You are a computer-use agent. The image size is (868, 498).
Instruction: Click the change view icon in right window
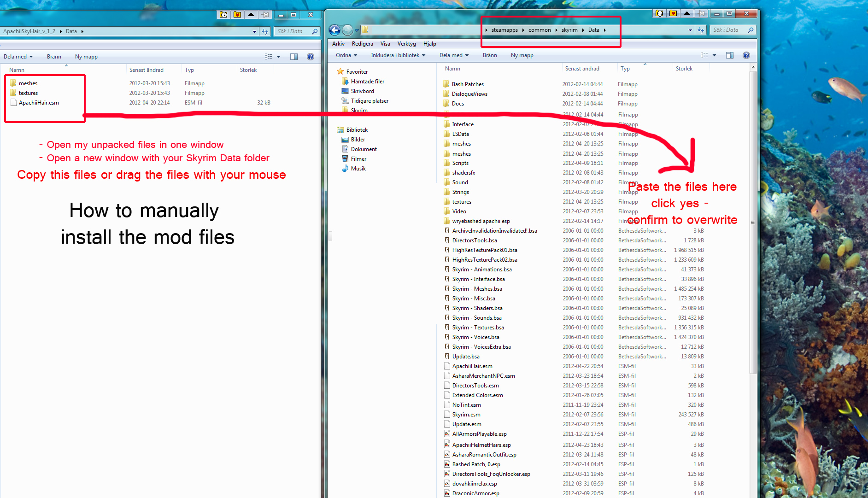pos(704,55)
